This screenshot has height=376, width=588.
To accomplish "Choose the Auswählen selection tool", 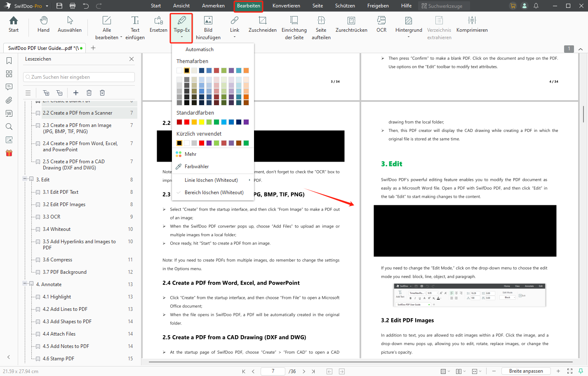I will point(70,25).
